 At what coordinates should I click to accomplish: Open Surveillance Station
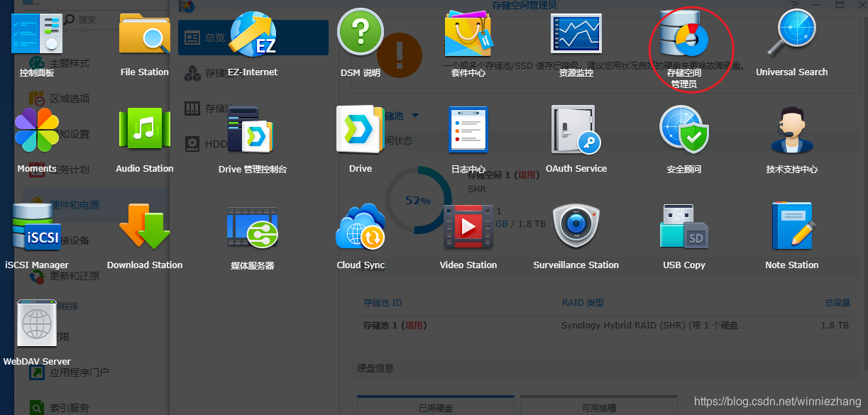click(576, 227)
